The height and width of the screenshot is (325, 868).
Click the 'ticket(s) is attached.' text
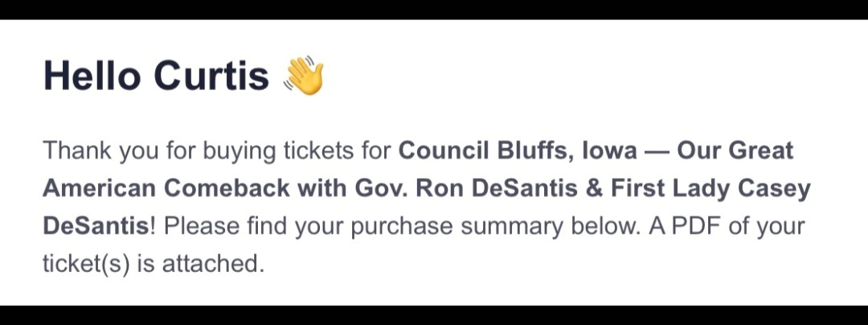click(x=154, y=265)
